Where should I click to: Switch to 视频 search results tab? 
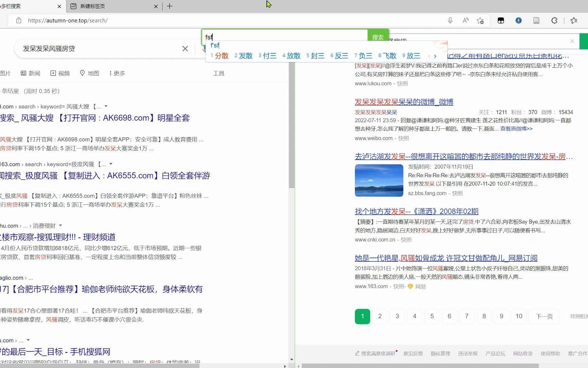click(60, 73)
